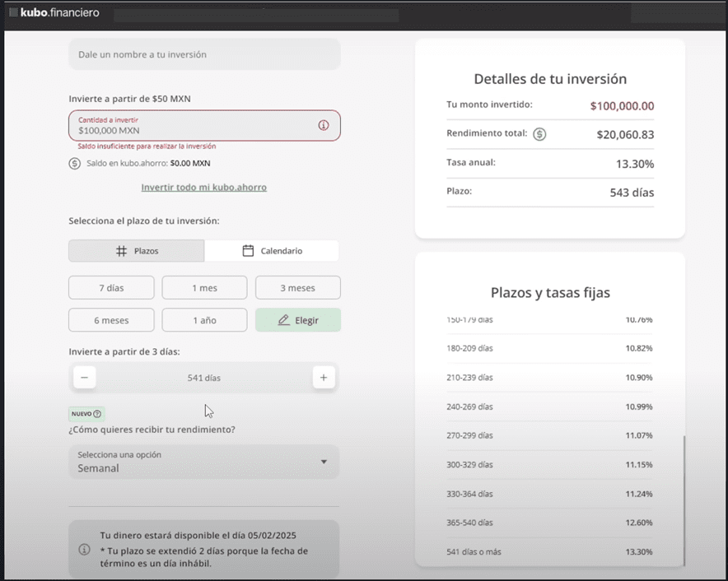Switch to the Calendario tab
The width and height of the screenshot is (728, 581).
tap(272, 251)
